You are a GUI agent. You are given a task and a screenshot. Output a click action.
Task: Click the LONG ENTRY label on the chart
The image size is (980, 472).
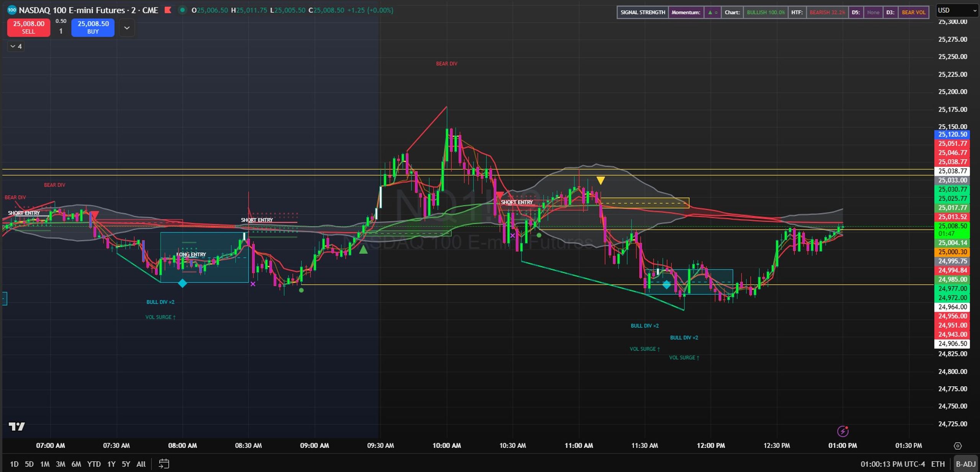191,254
